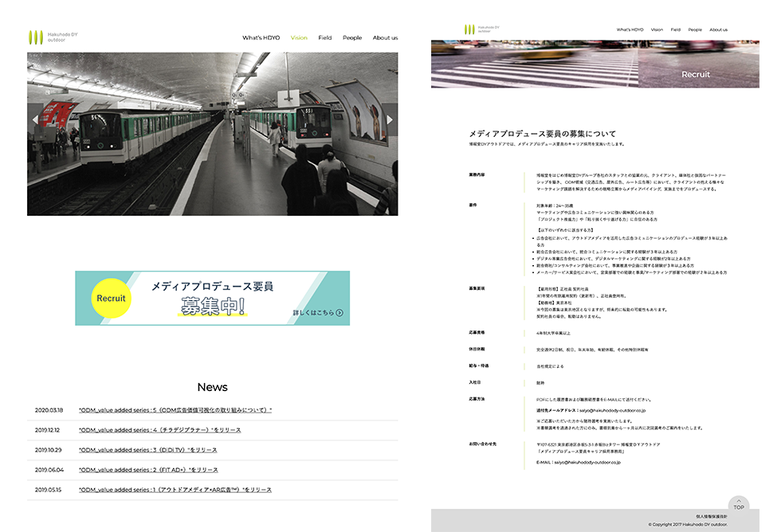The width and height of the screenshot is (781, 532).
Task: Click the subway train carousel image
Action: tap(212, 134)
